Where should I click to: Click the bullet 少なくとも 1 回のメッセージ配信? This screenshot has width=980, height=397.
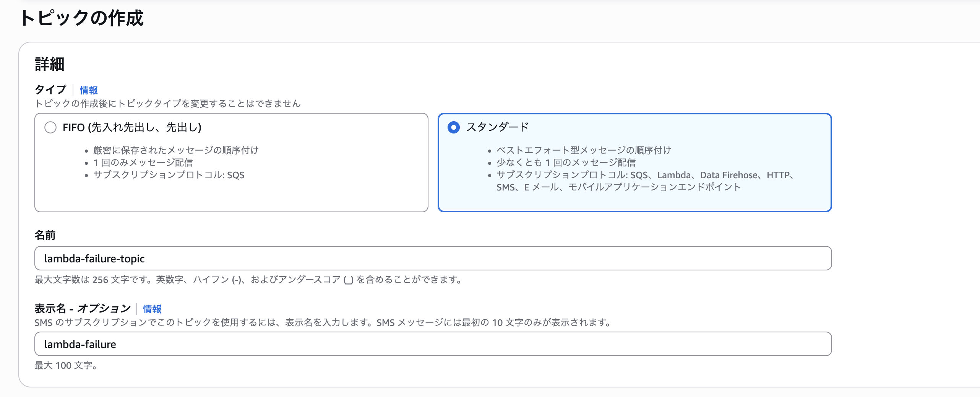click(x=566, y=163)
